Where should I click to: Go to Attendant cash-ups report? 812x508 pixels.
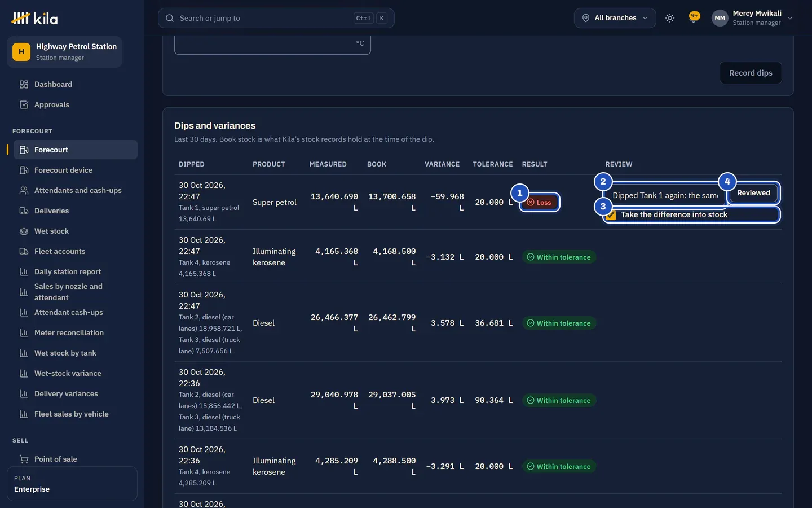(x=76, y=313)
